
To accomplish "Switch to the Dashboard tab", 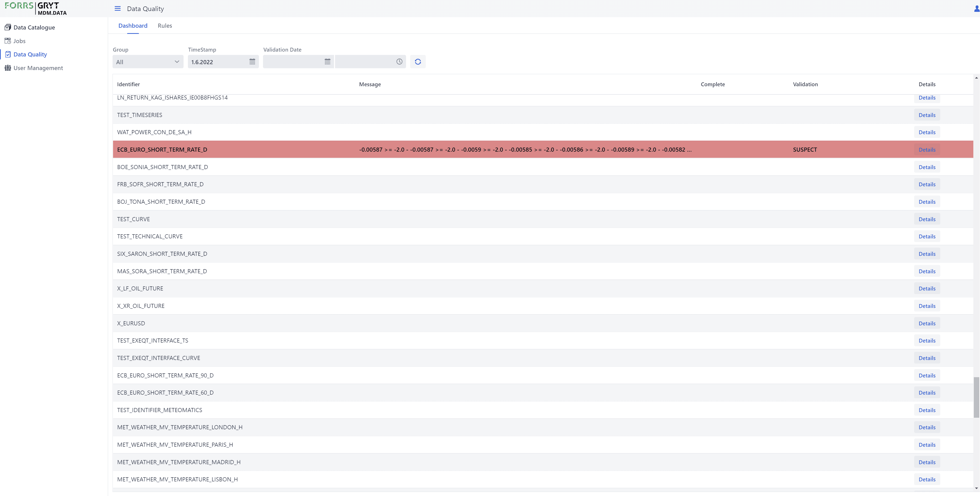I will 133,25.
